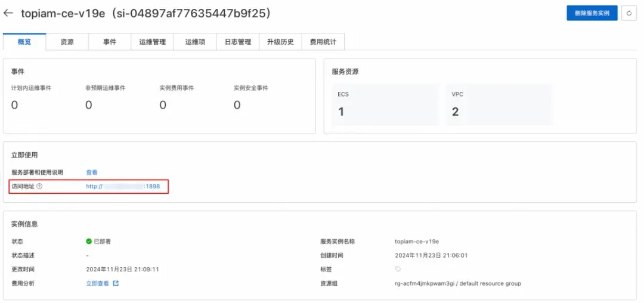644x303 pixels.
Task: Click the green deployed status icon
Action: tap(89, 242)
